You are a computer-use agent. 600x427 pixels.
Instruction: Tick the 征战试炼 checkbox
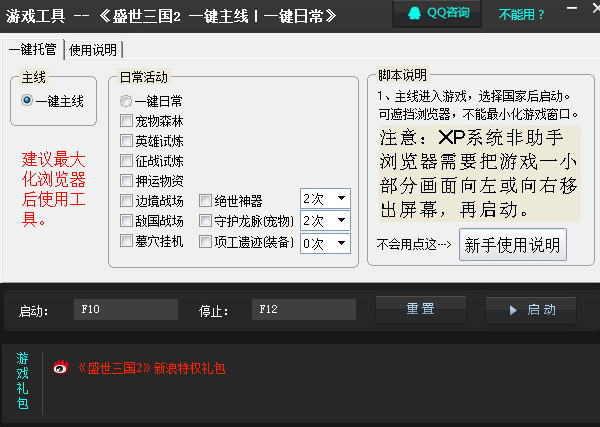pos(126,161)
